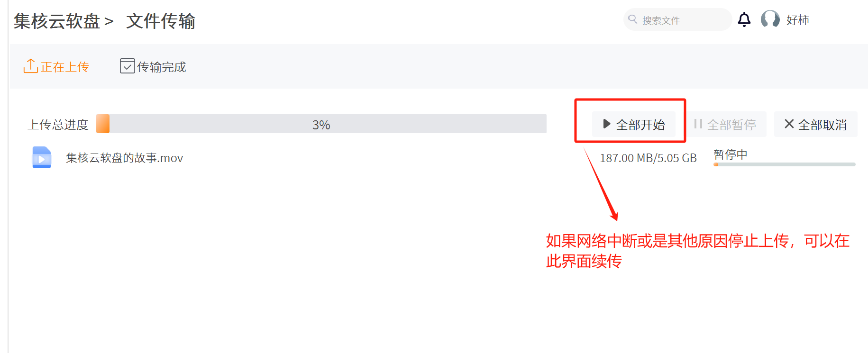Click the video file icon
This screenshot has height=353, width=868.
[x=42, y=157]
